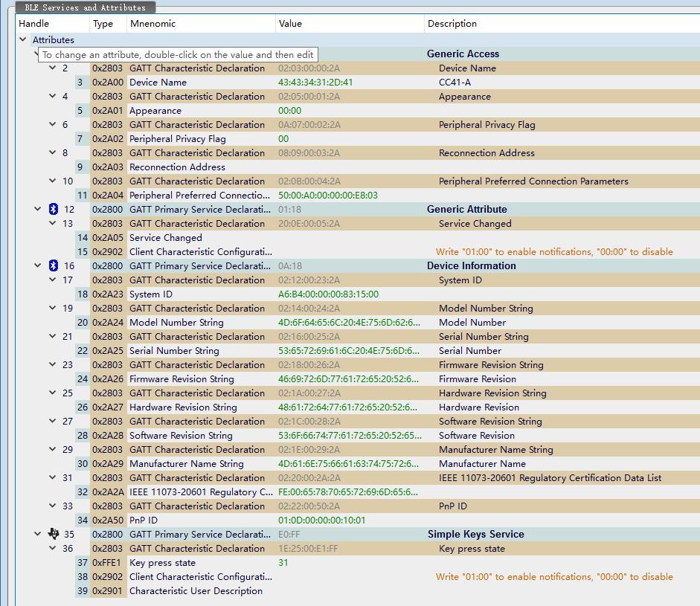
Task: Collapse the Attributes root node
Action: (x=23, y=40)
